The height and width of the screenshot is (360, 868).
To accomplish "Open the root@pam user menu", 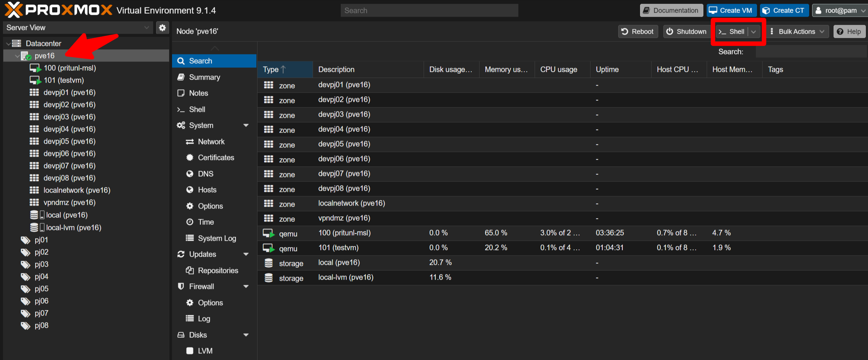I will pyautogui.click(x=840, y=10).
